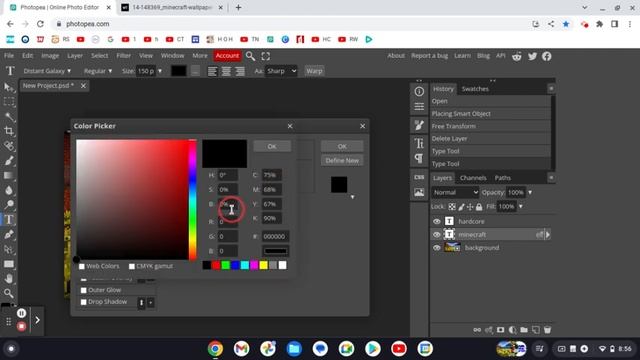Open the History panel menu arrow
640x360 pixels.
(x=551, y=89)
